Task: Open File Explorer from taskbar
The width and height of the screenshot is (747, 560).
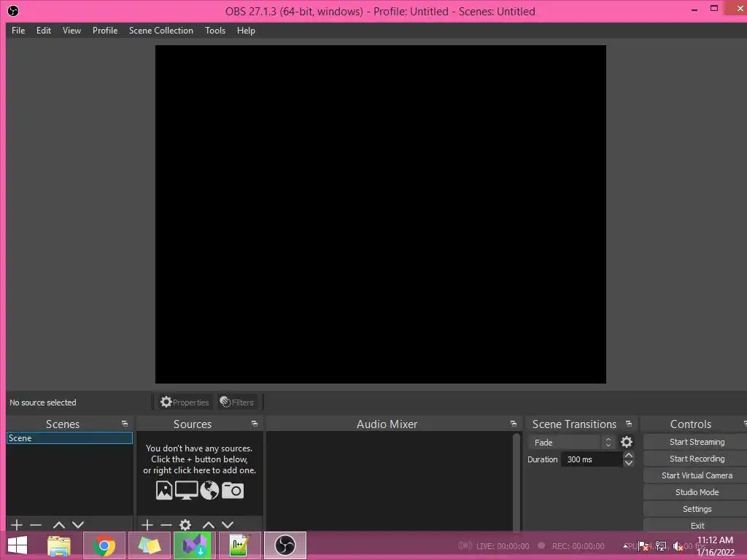Action: tap(59, 545)
